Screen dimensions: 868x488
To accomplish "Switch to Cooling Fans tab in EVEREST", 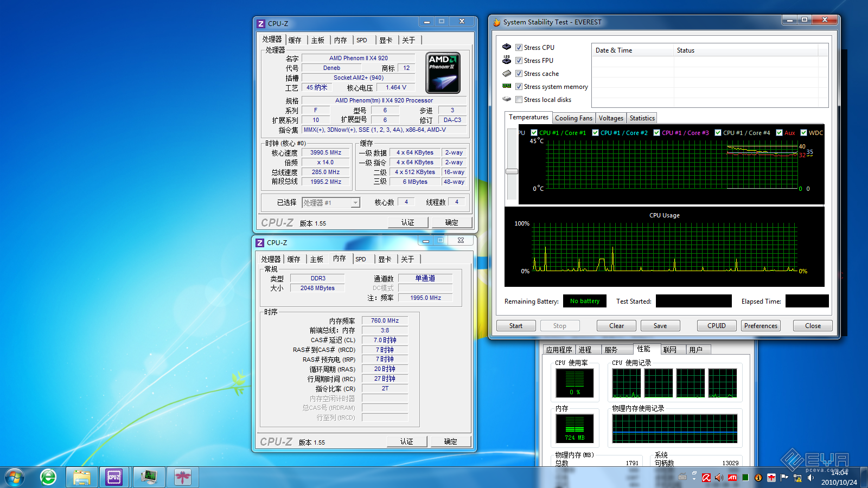I will [x=573, y=118].
